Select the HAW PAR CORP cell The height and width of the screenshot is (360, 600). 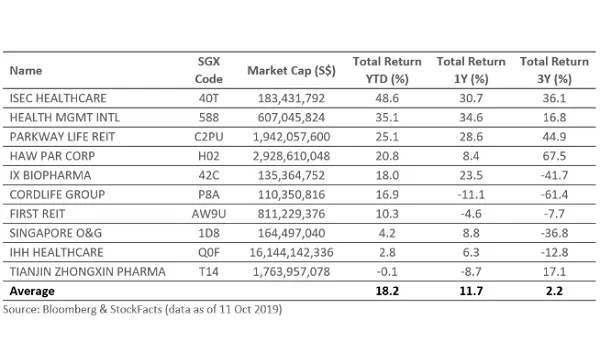[52, 156]
